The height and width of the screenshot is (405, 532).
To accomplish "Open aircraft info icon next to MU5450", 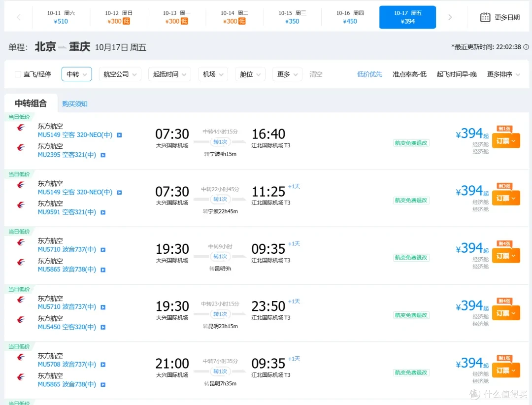I will [103, 327].
